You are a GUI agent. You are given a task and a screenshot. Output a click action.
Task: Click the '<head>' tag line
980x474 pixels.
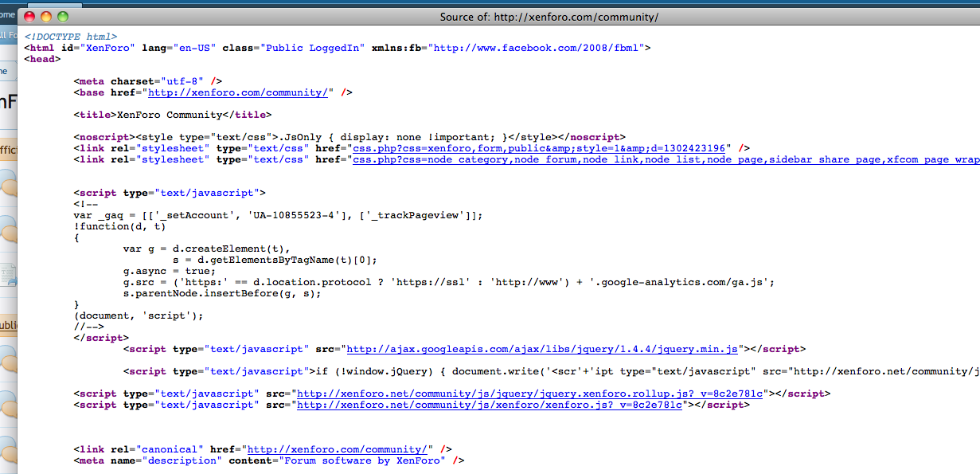tap(42, 59)
